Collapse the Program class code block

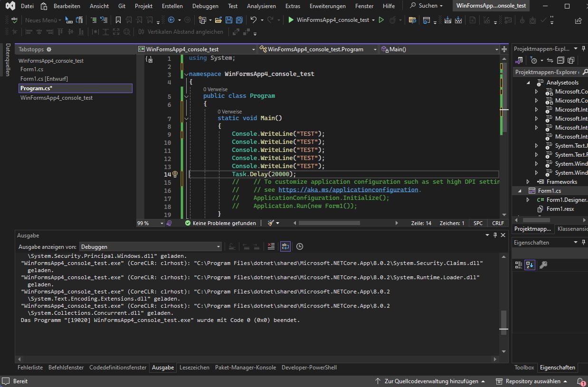[187, 96]
